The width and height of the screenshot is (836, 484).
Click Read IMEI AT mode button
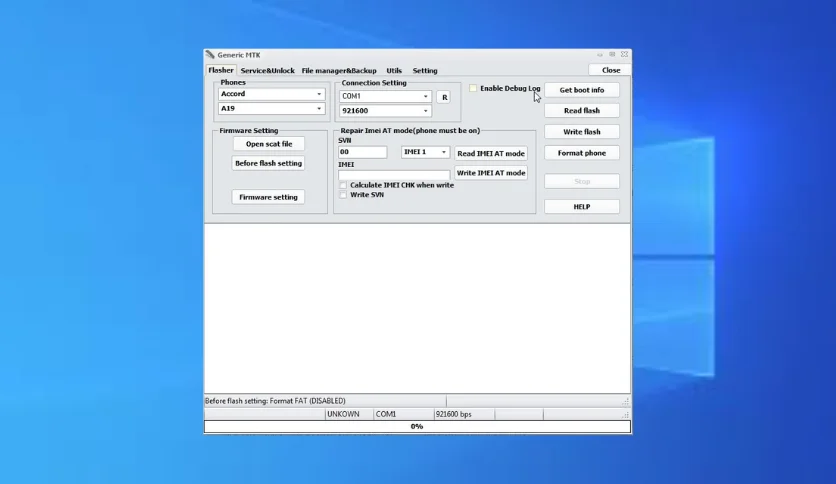(491, 154)
